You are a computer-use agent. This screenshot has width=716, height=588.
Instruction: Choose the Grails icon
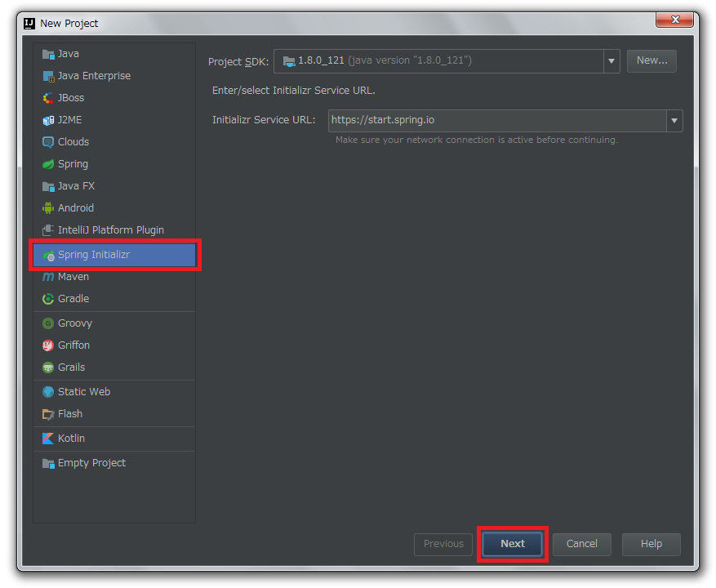48,367
